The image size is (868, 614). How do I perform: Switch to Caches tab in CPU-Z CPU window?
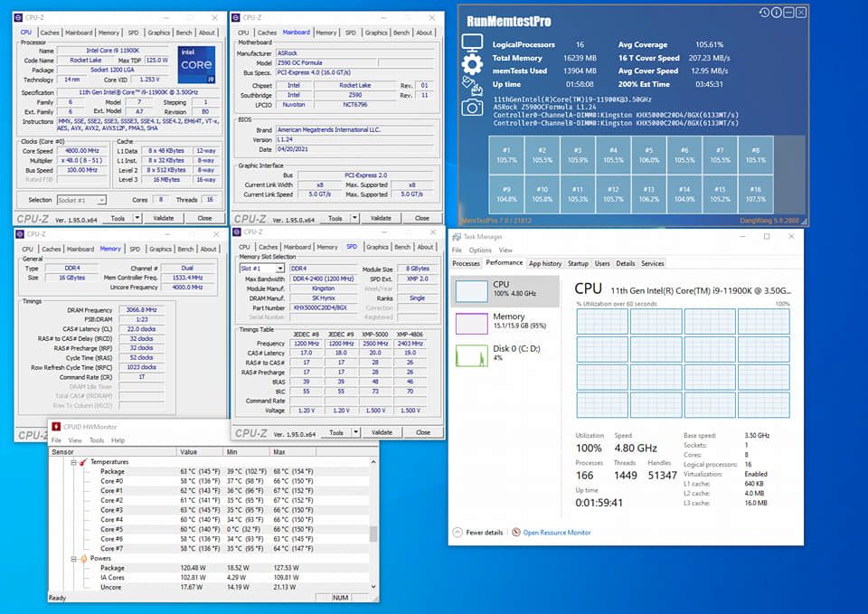[x=50, y=33]
